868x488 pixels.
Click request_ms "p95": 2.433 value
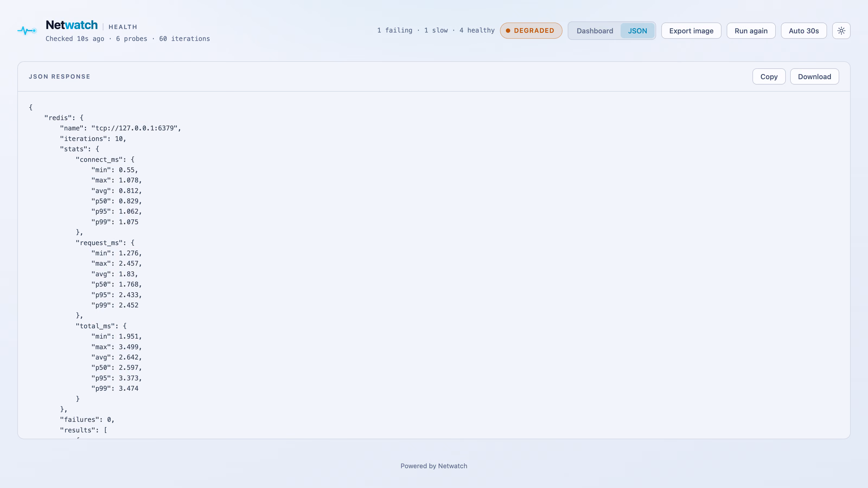(x=117, y=295)
